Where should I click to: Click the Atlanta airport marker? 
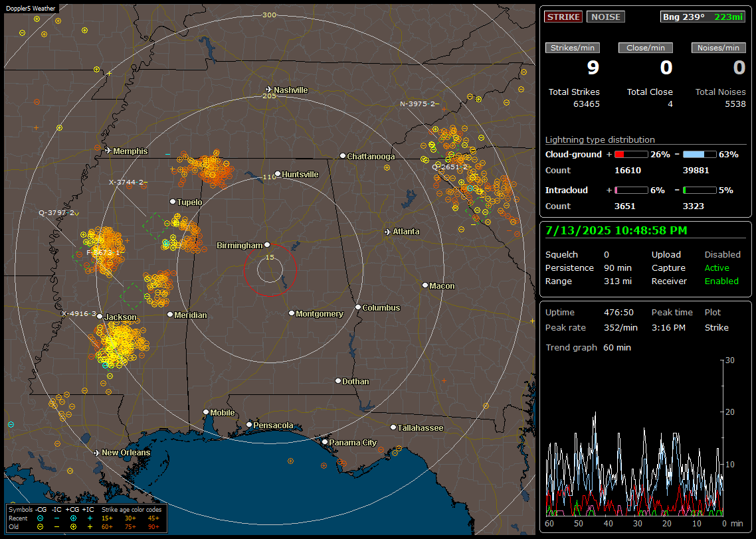coord(388,232)
